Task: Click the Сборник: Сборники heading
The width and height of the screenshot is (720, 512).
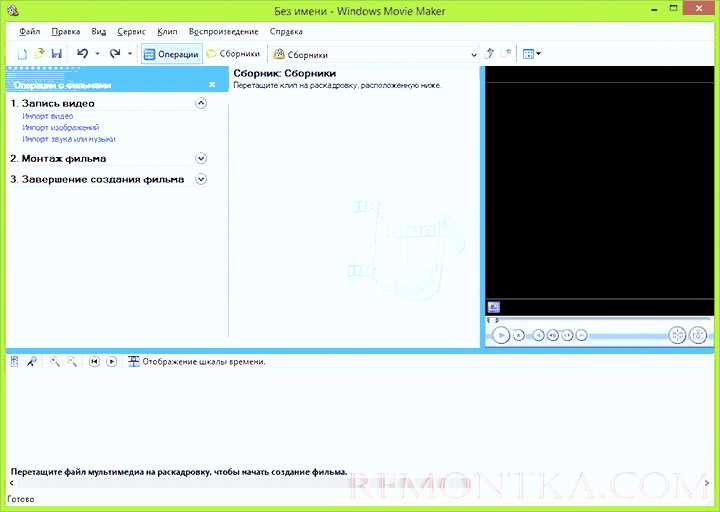Action: [x=285, y=73]
